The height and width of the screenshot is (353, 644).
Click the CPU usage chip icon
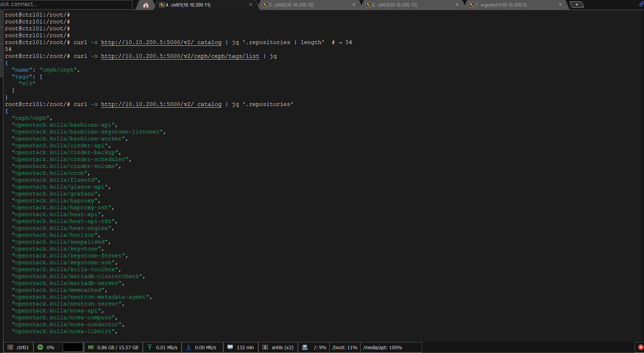(x=40, y=347)
